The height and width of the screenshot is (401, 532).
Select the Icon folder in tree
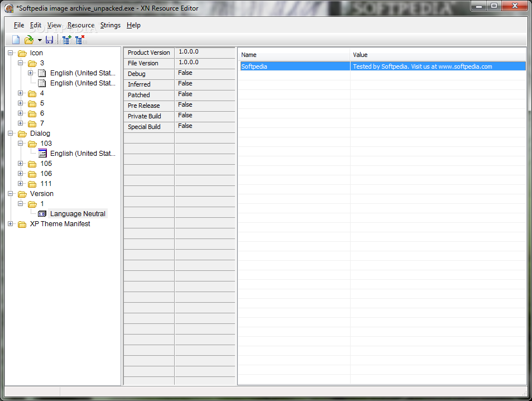tap(36, 53)
